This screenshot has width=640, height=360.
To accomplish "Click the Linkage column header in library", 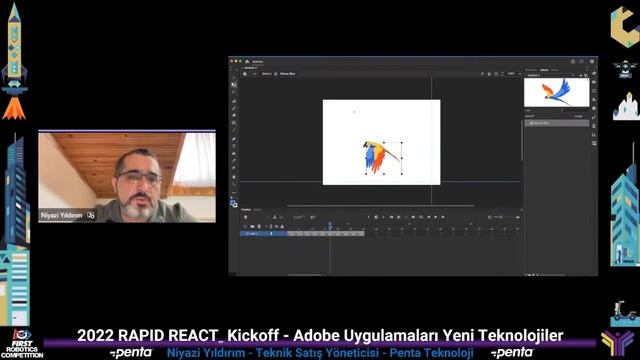I will (x=579, y=116).
